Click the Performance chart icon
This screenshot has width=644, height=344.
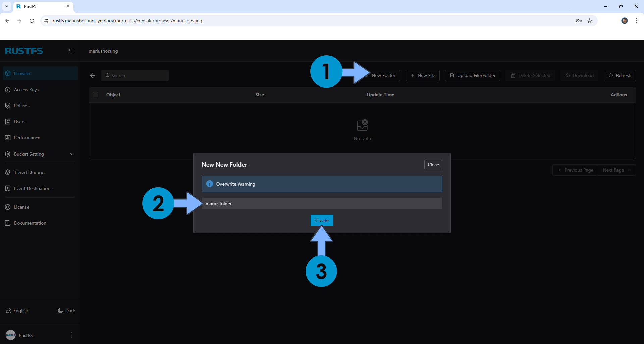pyautogui.click(x=8, y=138)
